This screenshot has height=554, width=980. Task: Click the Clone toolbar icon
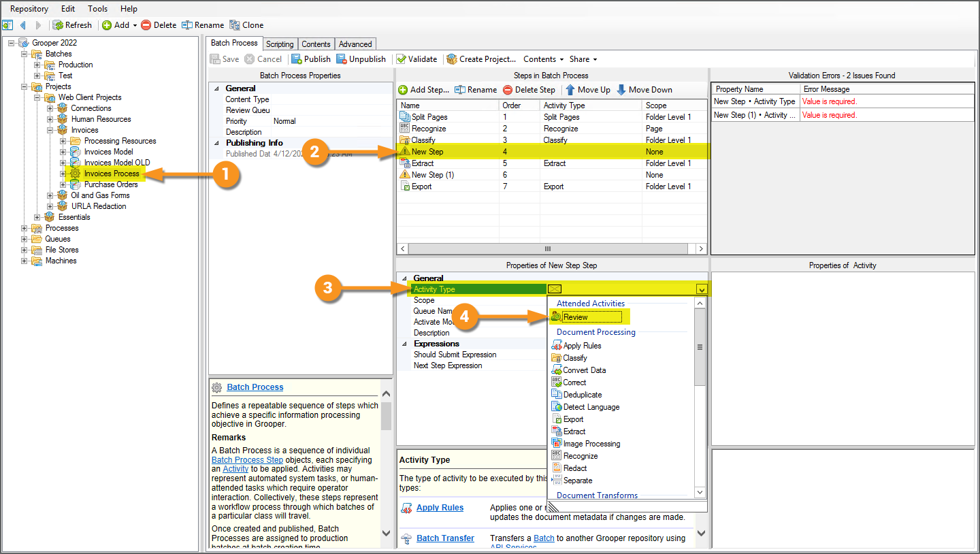(235, 25)
